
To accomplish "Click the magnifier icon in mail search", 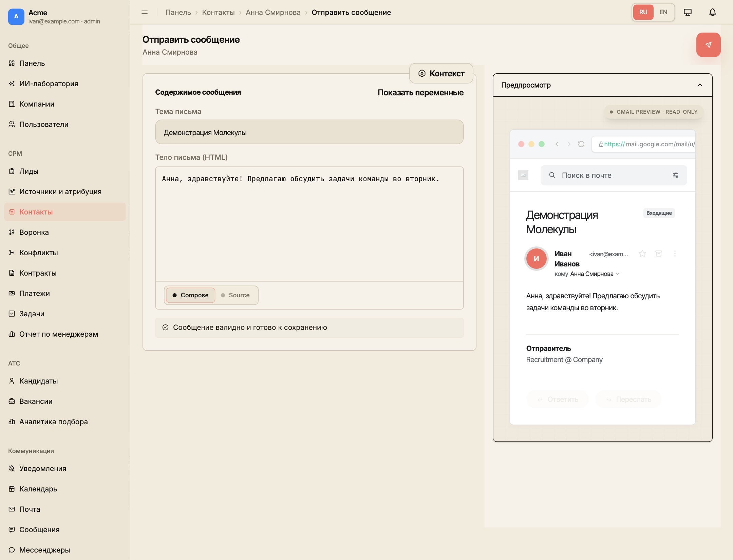I will (552, 175).
